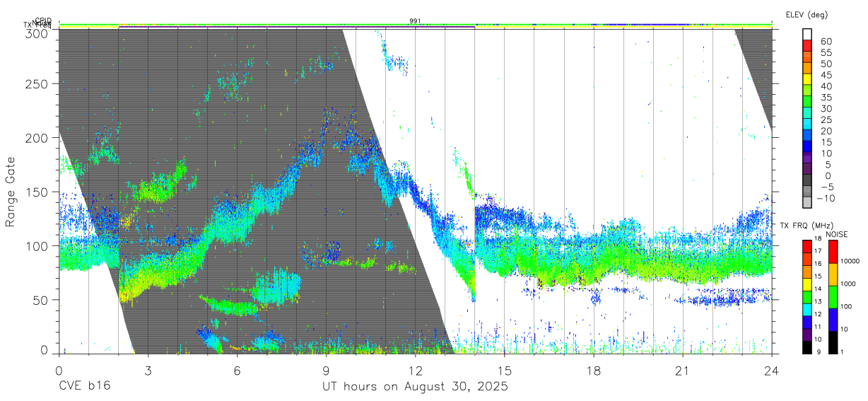
Task: Click the x-axis hour label 12
Action: point(415,370)
